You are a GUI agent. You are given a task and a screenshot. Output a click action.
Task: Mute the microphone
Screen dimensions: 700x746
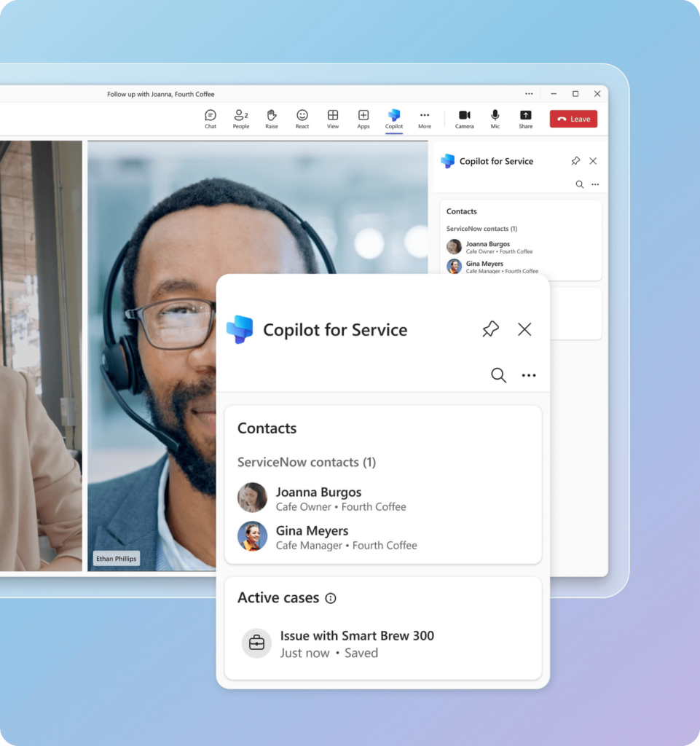coord(495,118)
